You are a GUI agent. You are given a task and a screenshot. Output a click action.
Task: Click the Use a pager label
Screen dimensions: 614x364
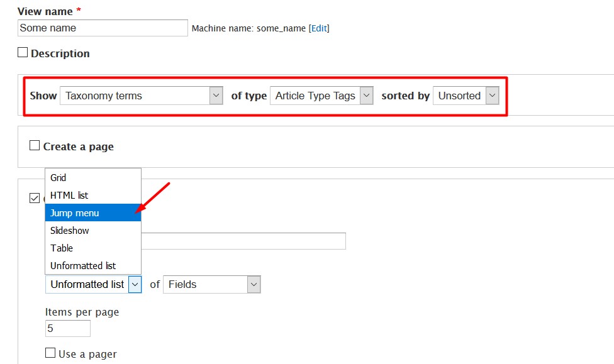87,354
